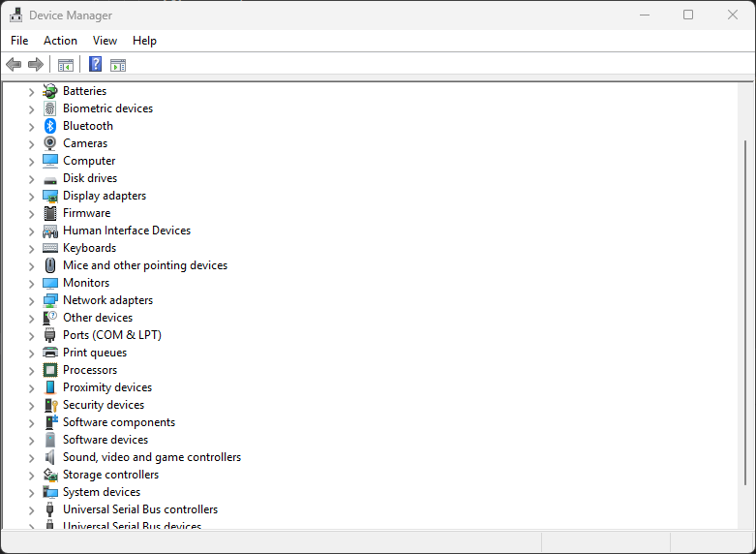Select the Proximity devices label
The height and width of the screenshot is (554, 756).
pos(107,387)
